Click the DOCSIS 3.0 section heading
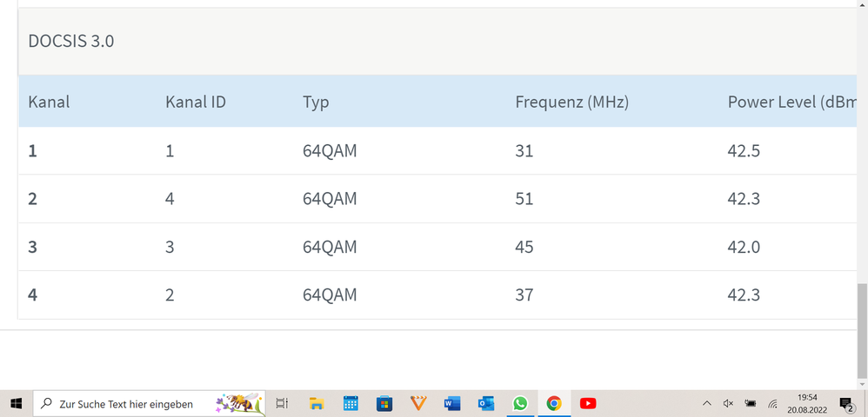Screen dimensions: 868x417 click(x=70, y=42)
